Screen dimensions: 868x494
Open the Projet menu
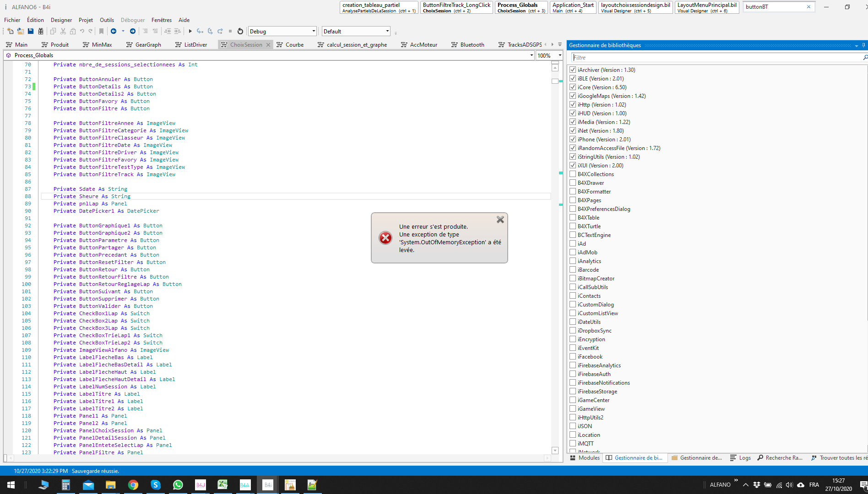(86, 20)
